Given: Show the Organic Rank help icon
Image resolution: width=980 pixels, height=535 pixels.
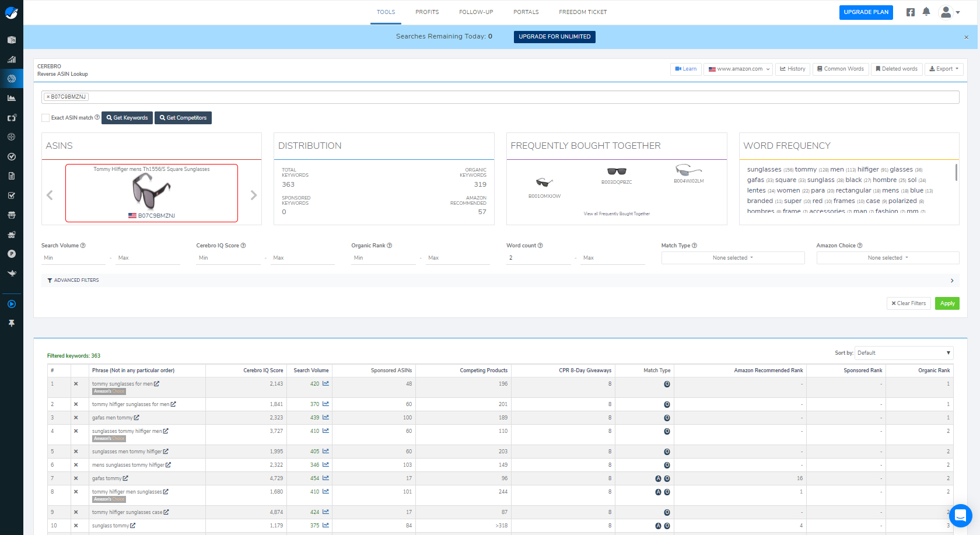Looking at the screenshot, I should click(389, 246).
